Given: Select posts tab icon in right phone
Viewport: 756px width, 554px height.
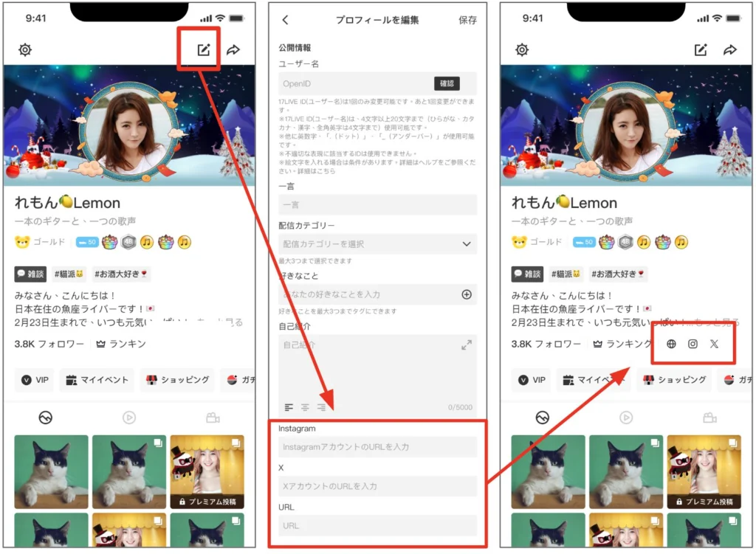Looking at the screenshot, I should point(542,418).
